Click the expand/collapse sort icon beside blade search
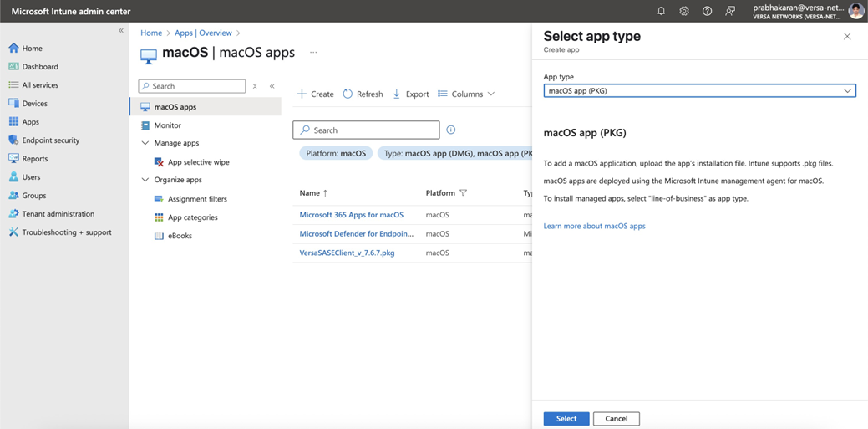This screenshot has width=868, height=429. tap(255, 86)
